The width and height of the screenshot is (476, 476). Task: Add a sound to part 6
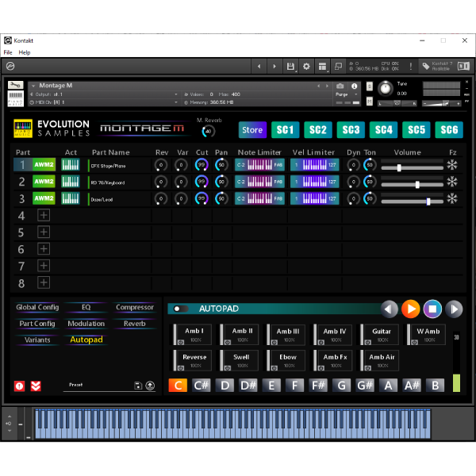coord(44,249)
